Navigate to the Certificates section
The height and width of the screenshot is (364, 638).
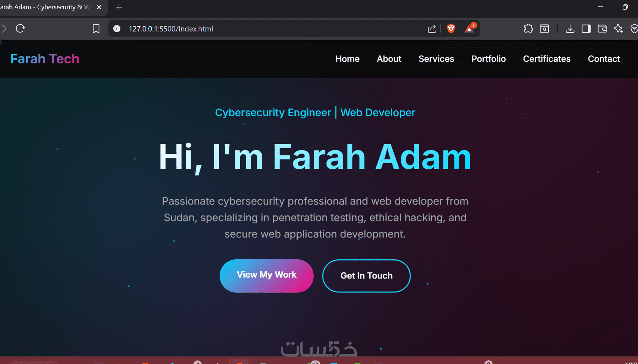pos(547,59)
